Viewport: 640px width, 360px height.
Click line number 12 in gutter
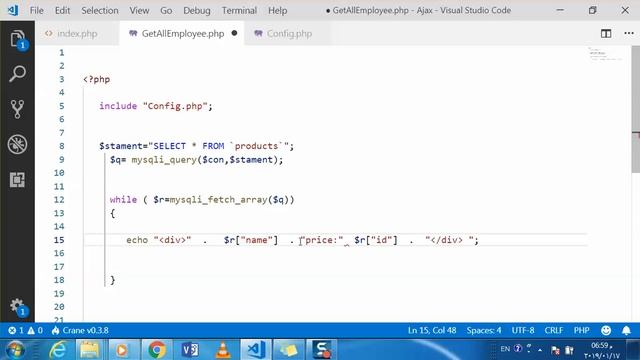coord(59,200)
